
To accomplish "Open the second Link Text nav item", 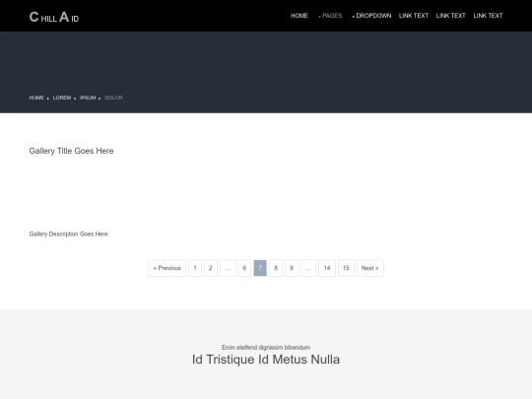I will (451, 16).
